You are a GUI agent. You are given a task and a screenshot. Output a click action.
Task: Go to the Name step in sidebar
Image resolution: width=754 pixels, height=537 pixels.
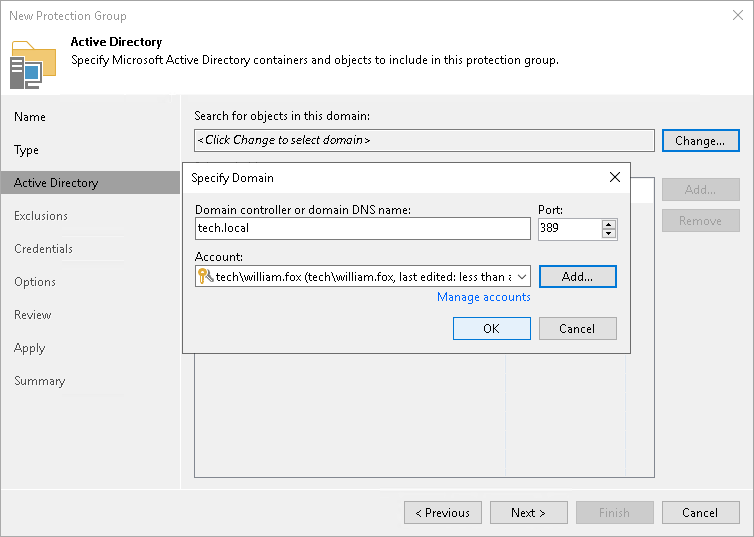pyautogui.click(x=30, y=117)
